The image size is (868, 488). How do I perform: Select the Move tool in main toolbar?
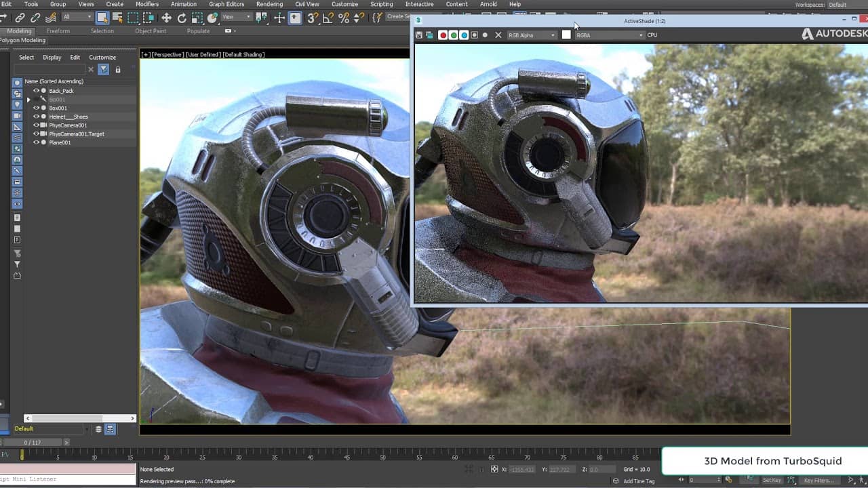point(166,18)
